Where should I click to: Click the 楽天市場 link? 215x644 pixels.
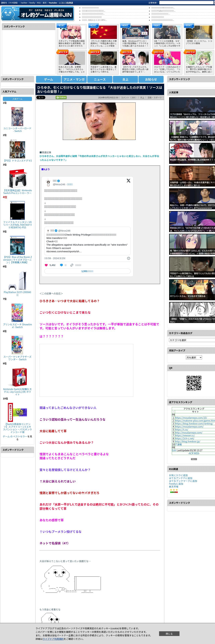pyautogui.click(x=173, y=487)
